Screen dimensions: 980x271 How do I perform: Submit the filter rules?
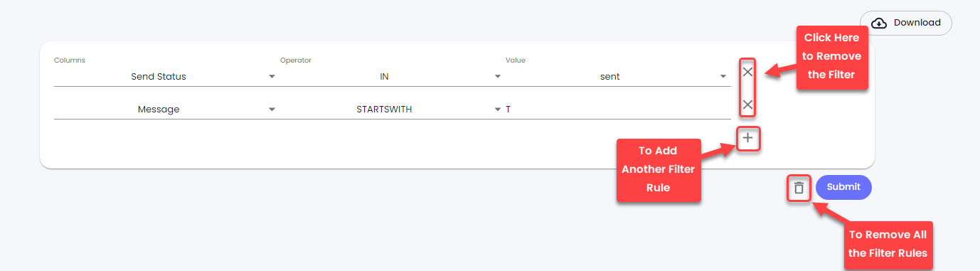tap(843, 187)
